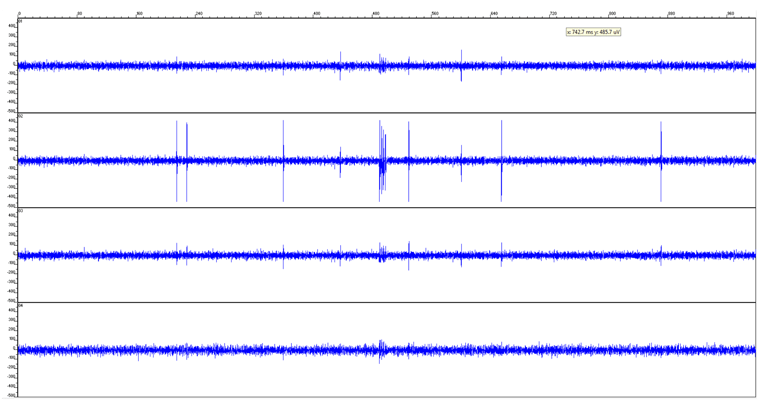
Task: Click the 880 ms tick on time ruler
Action: (672, 14)
